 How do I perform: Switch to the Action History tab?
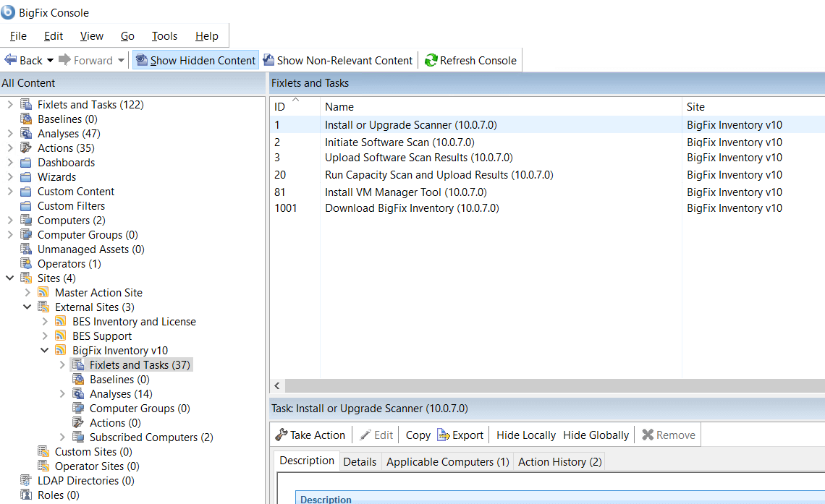click(x=559, y=461)
